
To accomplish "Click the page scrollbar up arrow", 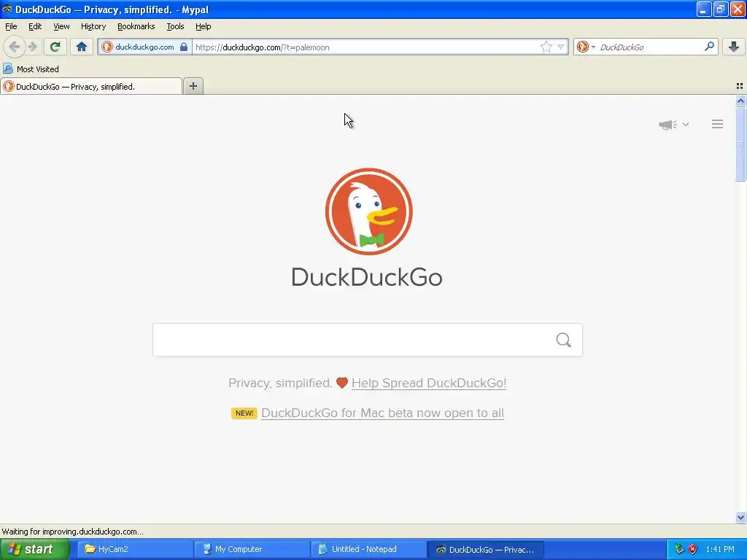I will point(740,101).
